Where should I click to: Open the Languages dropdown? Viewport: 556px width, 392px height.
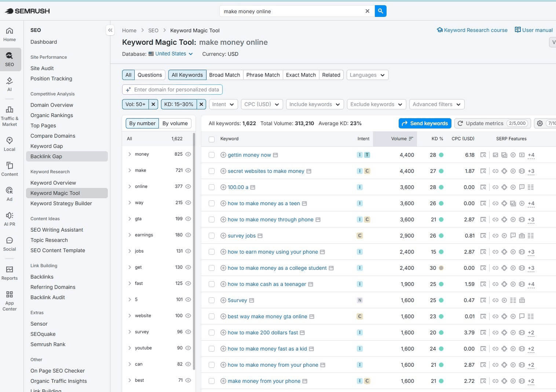(367, 75)
